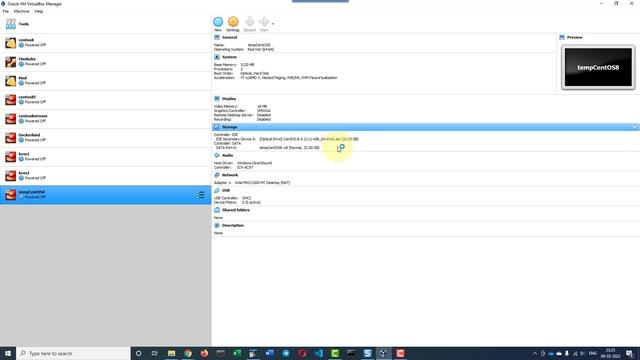Click the Discard toolbar arrow

pos(249,24)
